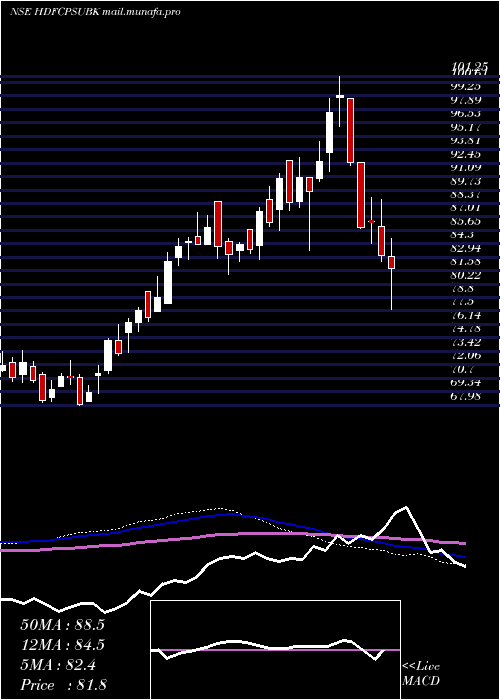Click the 80.22 price axis label
Viewport: 500px width, 700px height.
coord(466,275)
